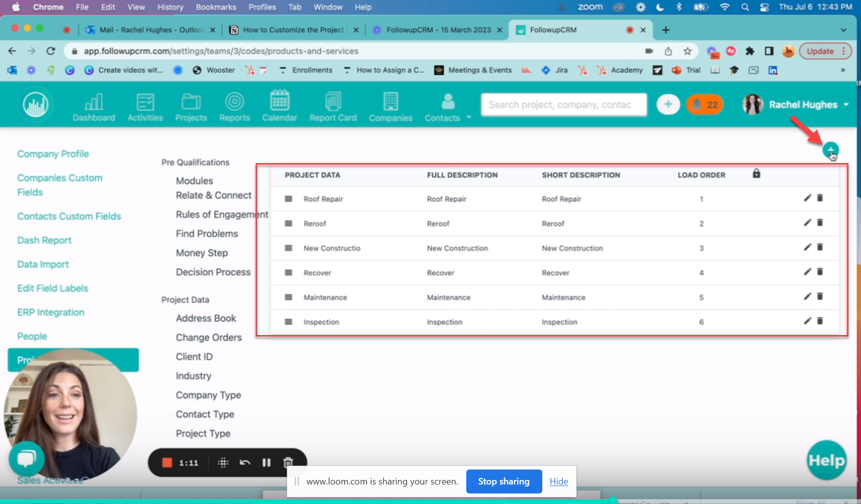
Task: Click the search project, company, contact field
Action: click(x=563, y=104)
